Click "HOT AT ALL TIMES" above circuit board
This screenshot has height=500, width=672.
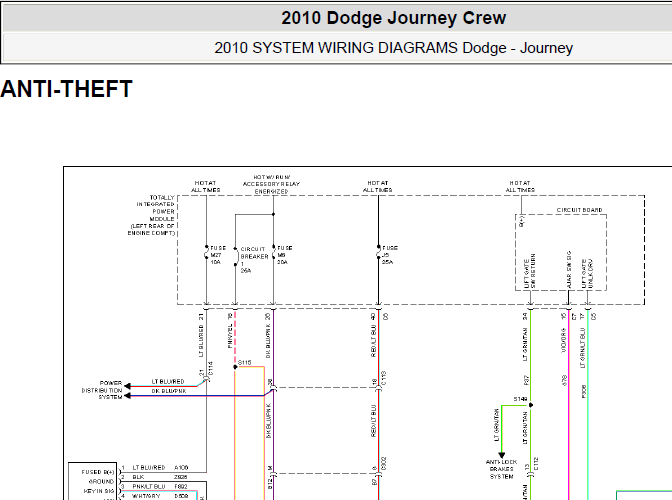520,186
